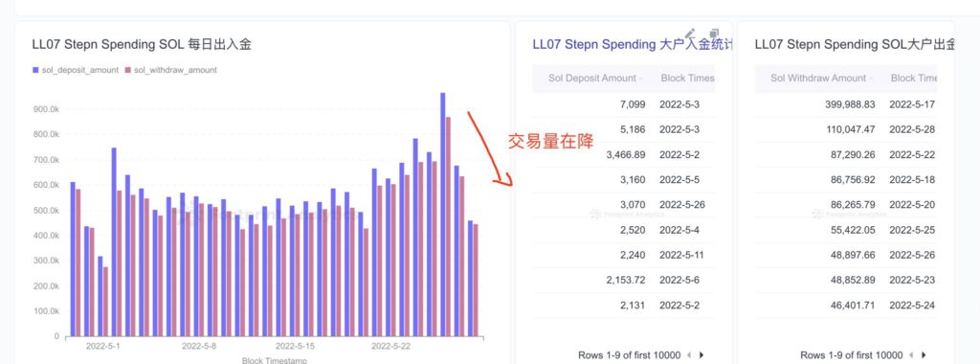Click the 2022-5-15 x-axis label
Image resolution: width=980 pixels, height=364 pixels.
(x=295, y=346)
